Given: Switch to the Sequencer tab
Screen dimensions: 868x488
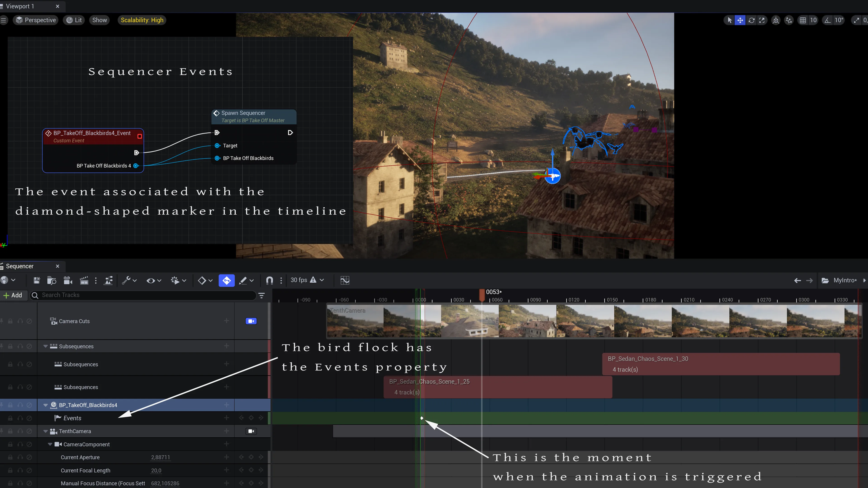Looking at the screenshot, I should [x=19, y=266].
